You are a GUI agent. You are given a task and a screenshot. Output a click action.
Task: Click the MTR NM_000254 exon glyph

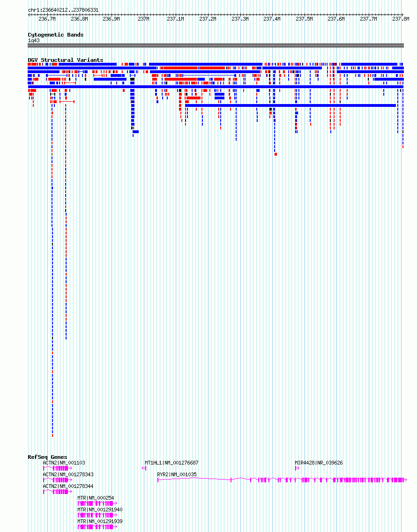click(97, 503)
